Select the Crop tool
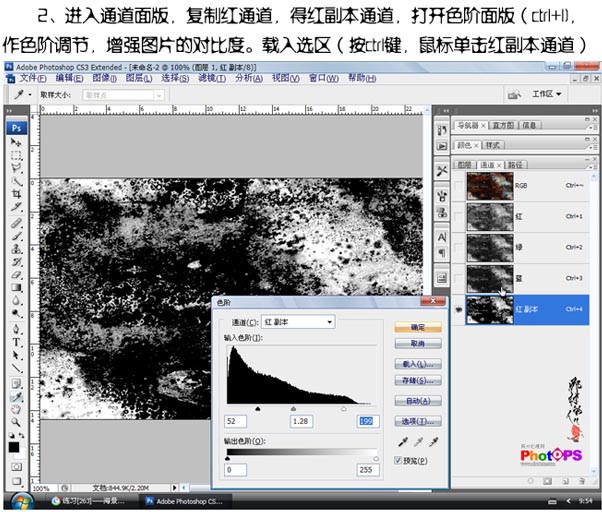The width and height of the screenshot is (602, 512). click(x=17, y=193)
